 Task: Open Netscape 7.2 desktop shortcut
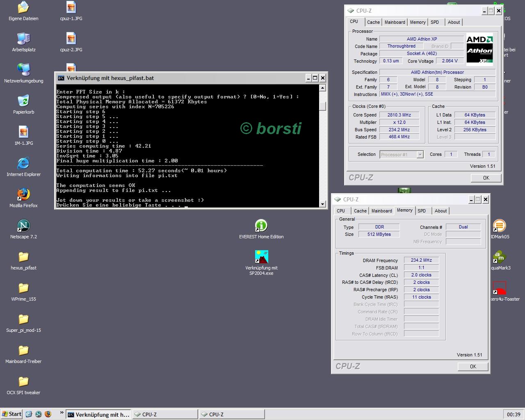(x=23, y=226)
